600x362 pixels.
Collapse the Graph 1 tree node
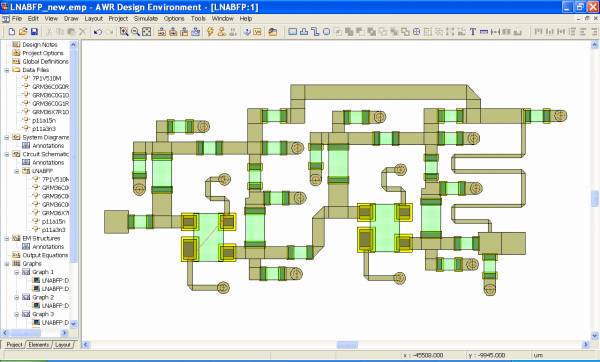tap(16, 272)
